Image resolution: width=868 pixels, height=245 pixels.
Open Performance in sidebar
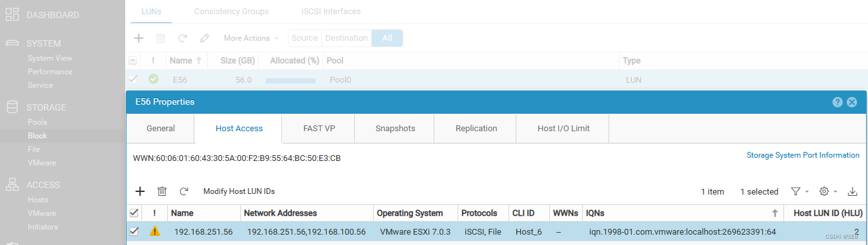(50, 72)
